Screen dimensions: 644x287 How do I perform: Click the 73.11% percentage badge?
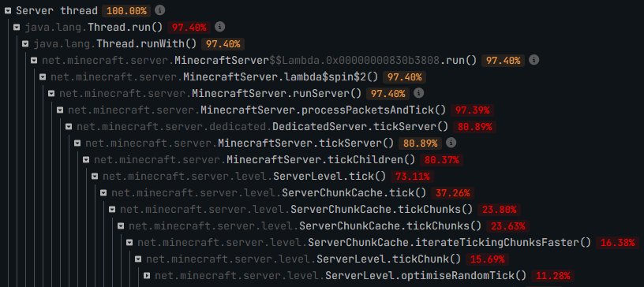pyautogui.click(x=412, y=177)
